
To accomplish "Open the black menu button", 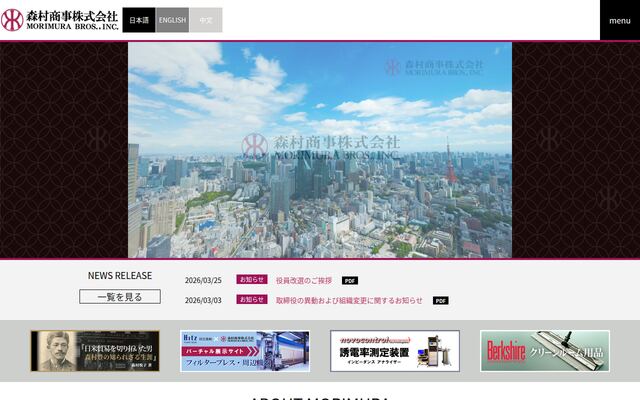I will tap(620, 20).
